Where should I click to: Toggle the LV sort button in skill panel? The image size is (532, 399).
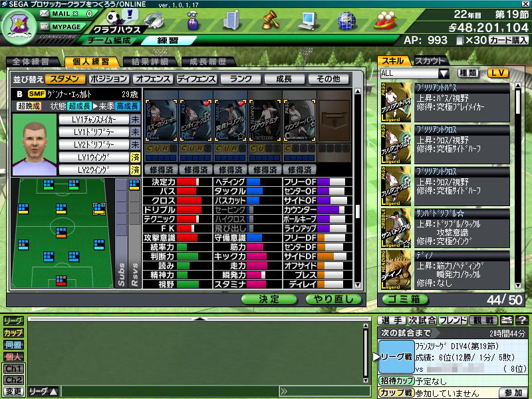pyautogui.click(x=497, y=73)
